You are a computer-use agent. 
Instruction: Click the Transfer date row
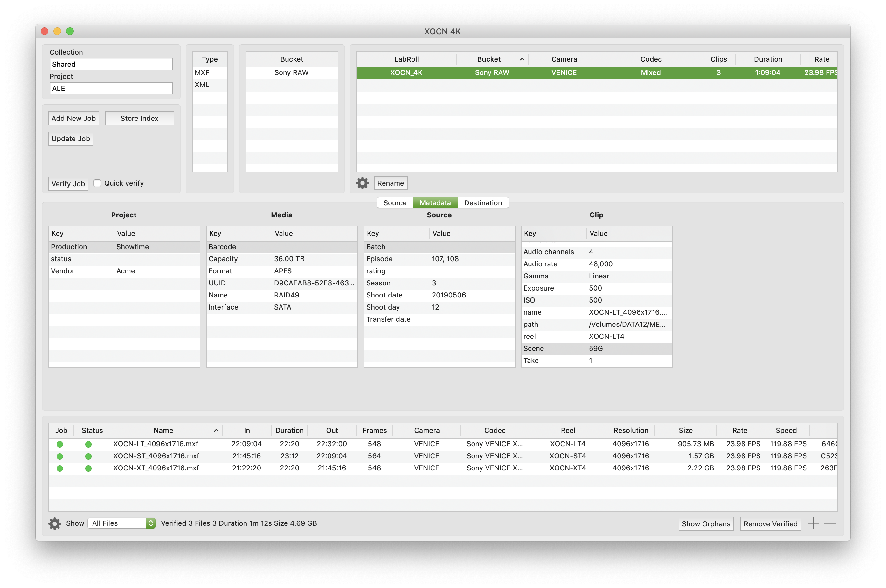[439, 319]
